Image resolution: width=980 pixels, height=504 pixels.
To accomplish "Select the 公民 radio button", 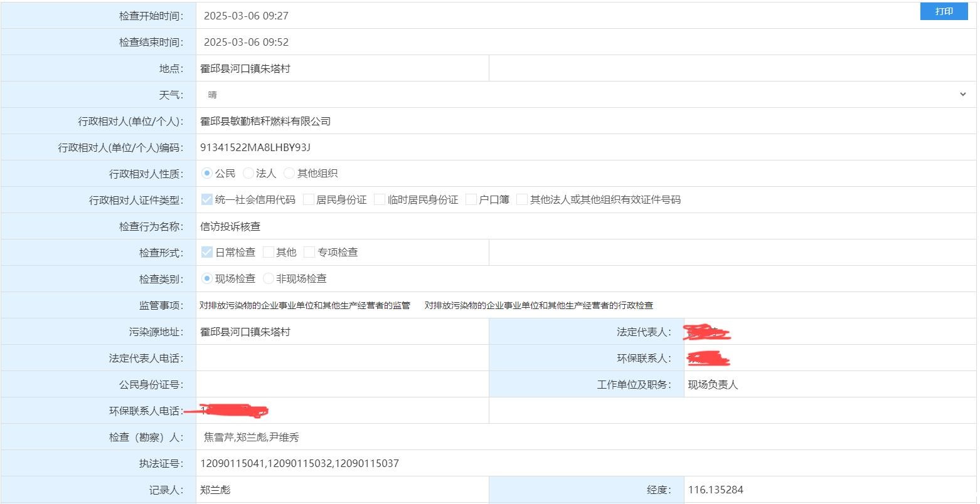I will pos(207,173).
